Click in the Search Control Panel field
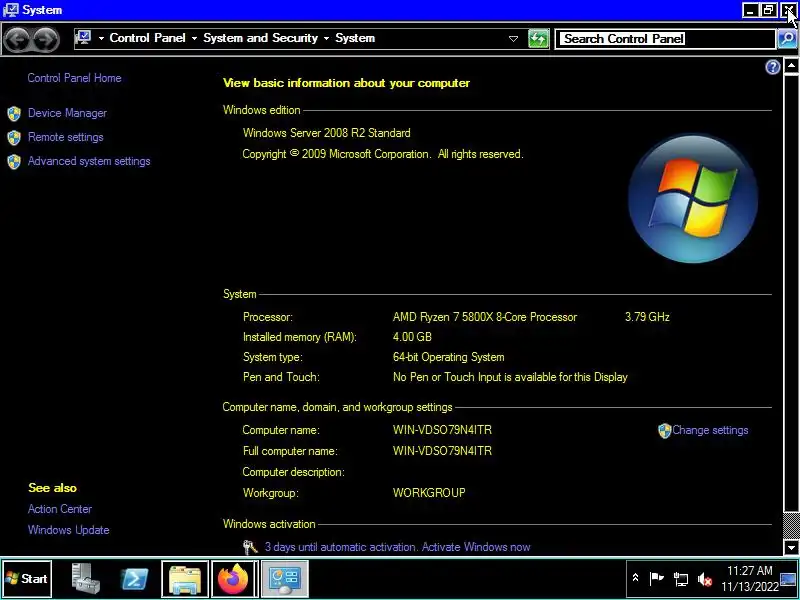The height and width of the screenshot is (600, 800). pos(666,39)
